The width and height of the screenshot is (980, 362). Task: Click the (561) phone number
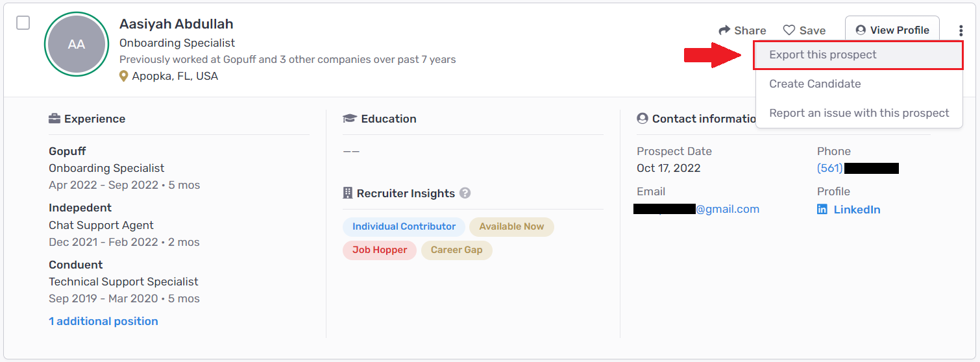pyautogui.click(x=858, y=168)
